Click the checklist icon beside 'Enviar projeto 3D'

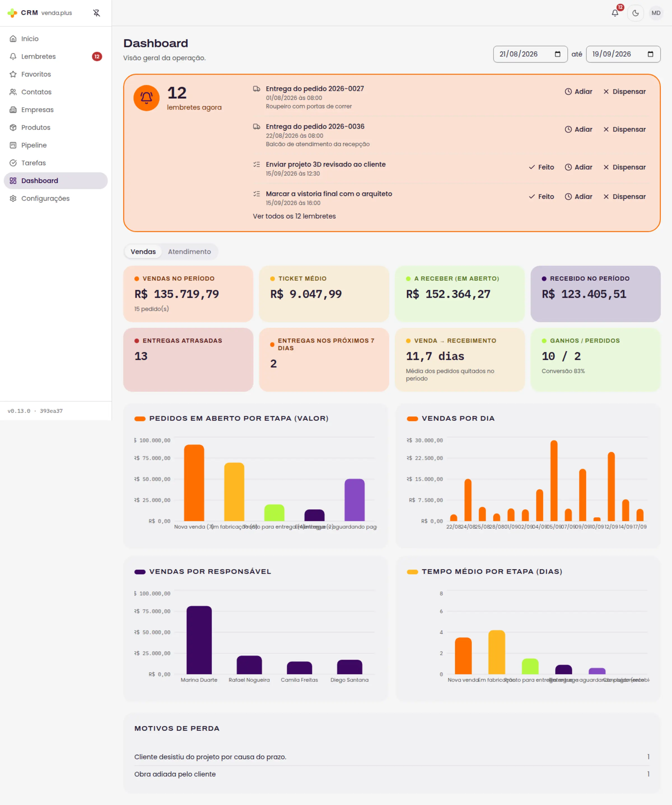click(257, 164)
